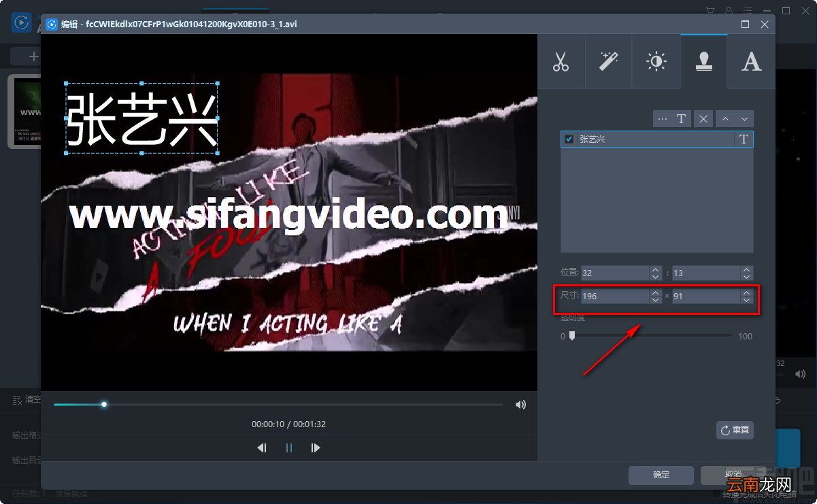Select the watermark stamp tab
This screenshot has height=504, width=817.
[703, 61]
